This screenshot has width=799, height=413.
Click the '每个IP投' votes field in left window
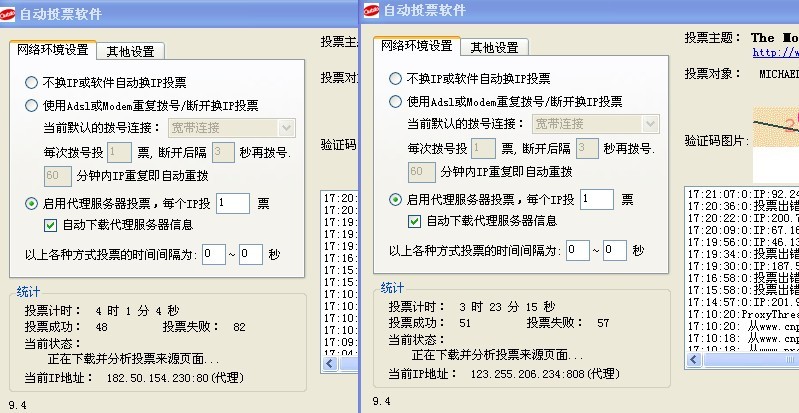pyautogui.click(x=232, y=203)
